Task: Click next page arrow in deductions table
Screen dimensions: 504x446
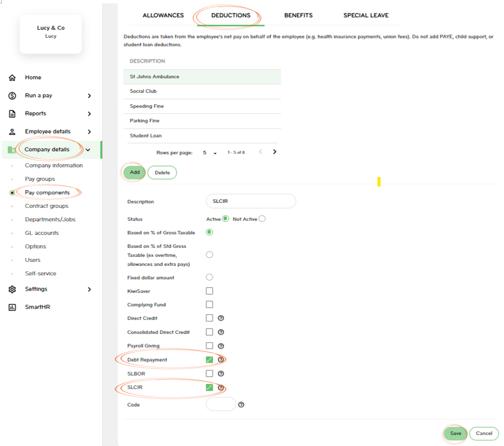Action: pos(275,152)
